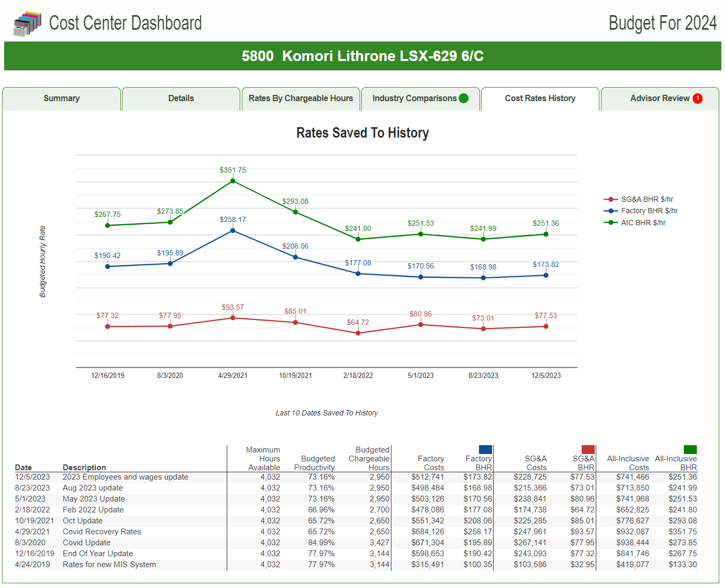Viewport: 725px width, 588px height.
Task: Click the $932,087 All-Inclusive Costs cell
Action: coord(633,532)
